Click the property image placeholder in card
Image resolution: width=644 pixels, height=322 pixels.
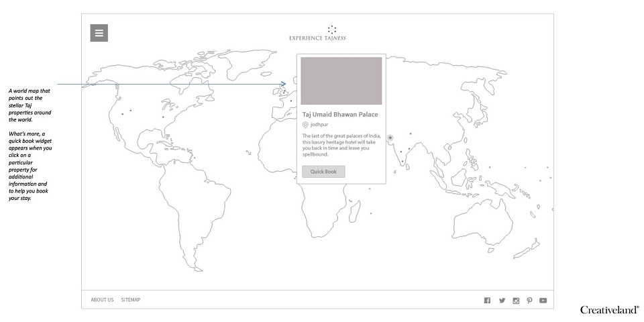point(341,81)
